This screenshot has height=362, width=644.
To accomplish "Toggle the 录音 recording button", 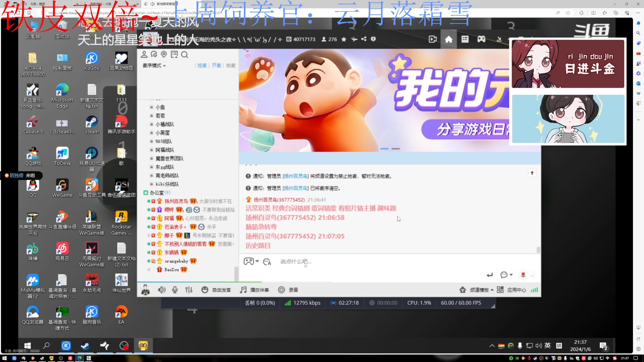I will pyautogui.click(x=288, y=290).
